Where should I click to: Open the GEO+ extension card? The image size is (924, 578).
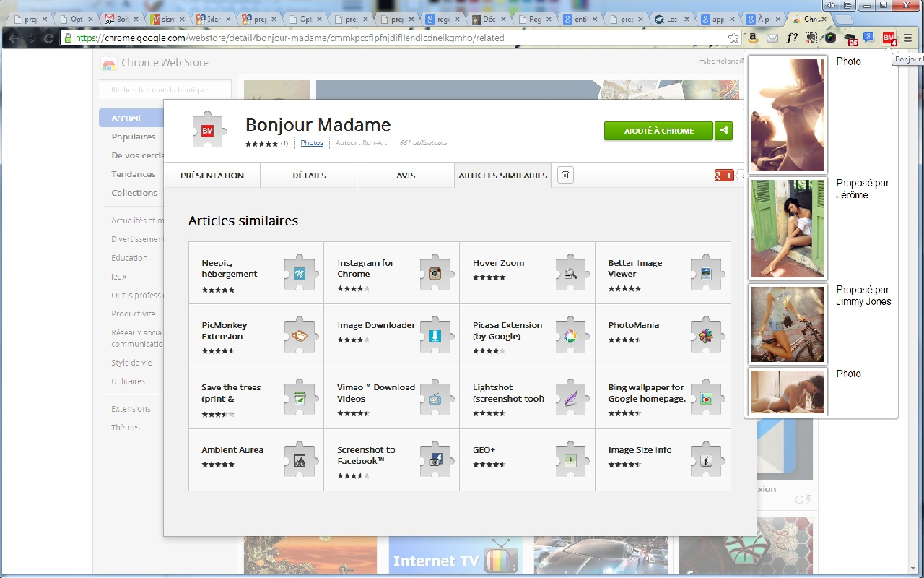tap(527, 459)
